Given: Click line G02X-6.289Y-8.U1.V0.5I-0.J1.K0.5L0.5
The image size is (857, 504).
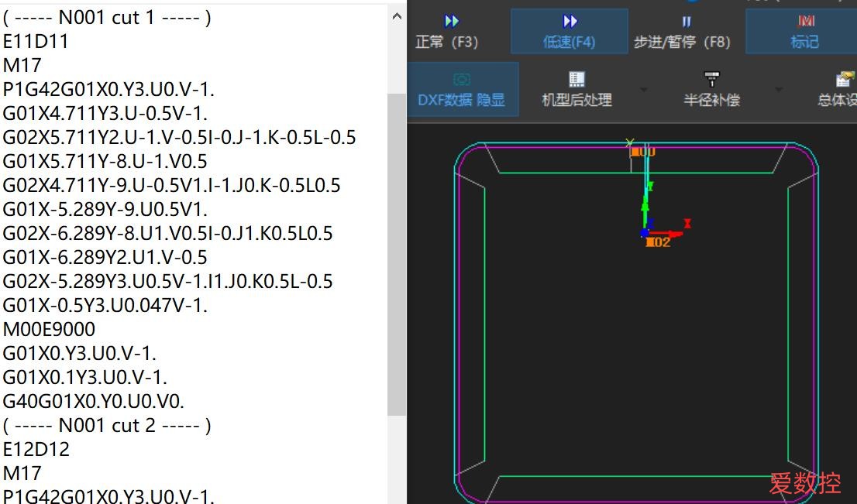Looking at the screenshot, I should tap(168, 234).
